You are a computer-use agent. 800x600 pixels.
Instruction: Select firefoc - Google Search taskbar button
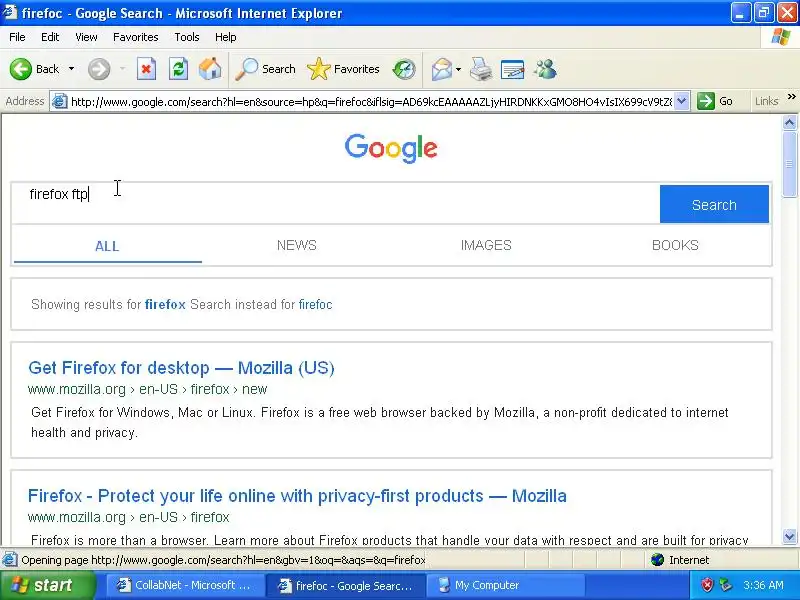pyautogui.click(x=345, y=586)
